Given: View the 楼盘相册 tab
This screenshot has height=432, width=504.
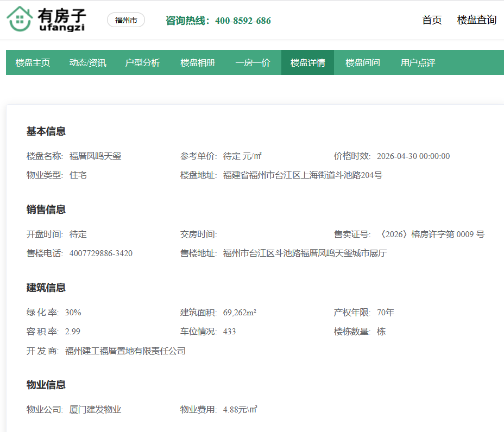Looking at the screenshot, I should click(x=198, y=63).
